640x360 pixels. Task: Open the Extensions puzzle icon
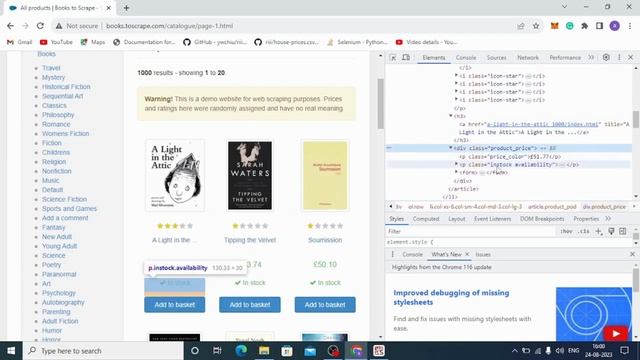coord(584,26)
